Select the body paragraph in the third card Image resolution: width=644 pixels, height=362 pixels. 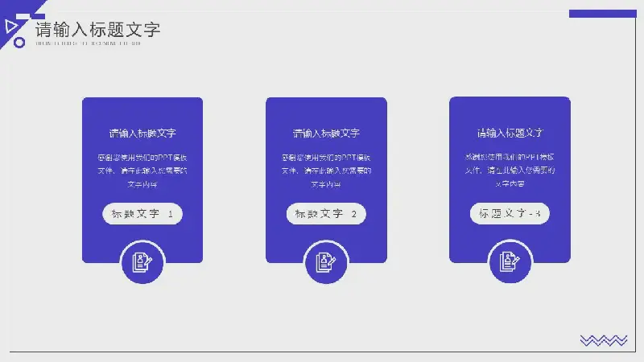tap(510, 170)
